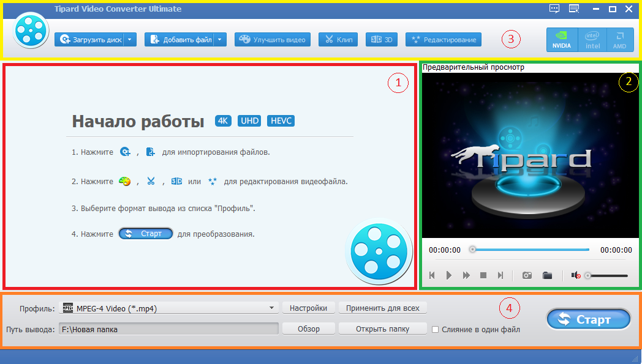The image size is (642, 364).
Task: Open the snapshot folder icon in preview
Action: [x=548, y=275]
